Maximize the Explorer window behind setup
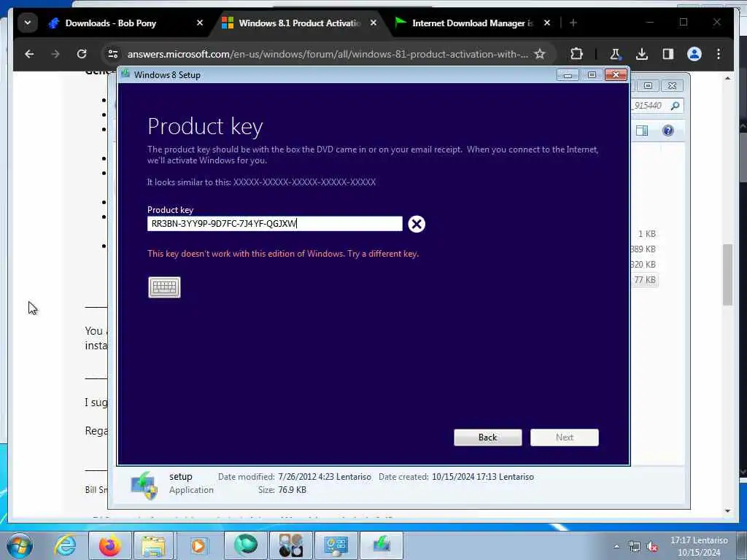 tap(648, 86)
